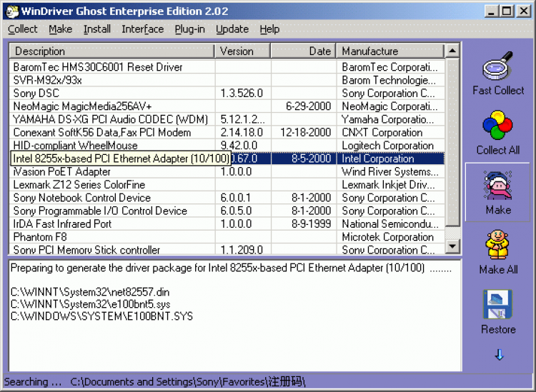Select iVasion PoET Adapter row

pyautogui.click(x=227, y=171)
